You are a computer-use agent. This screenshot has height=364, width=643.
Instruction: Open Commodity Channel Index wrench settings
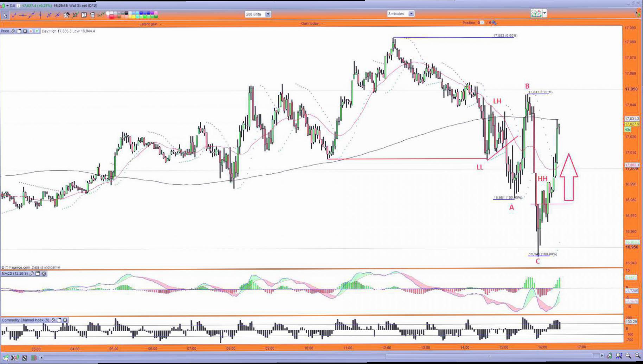[53, 320]
